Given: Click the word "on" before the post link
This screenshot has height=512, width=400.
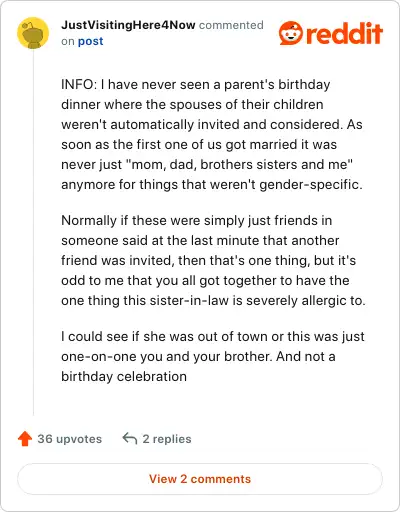Looking at the screenshot, I should point(68,42).
